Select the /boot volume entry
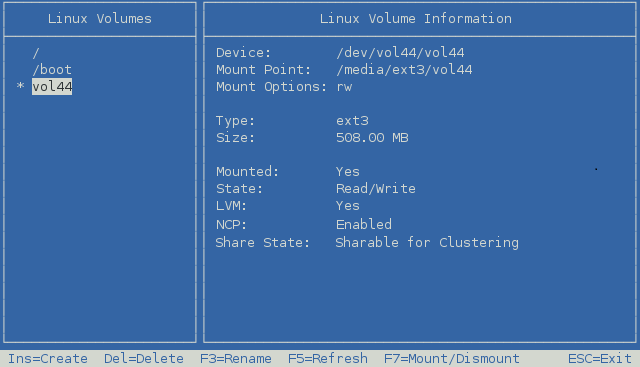This screenshot has height=367, width=640. 52,70
